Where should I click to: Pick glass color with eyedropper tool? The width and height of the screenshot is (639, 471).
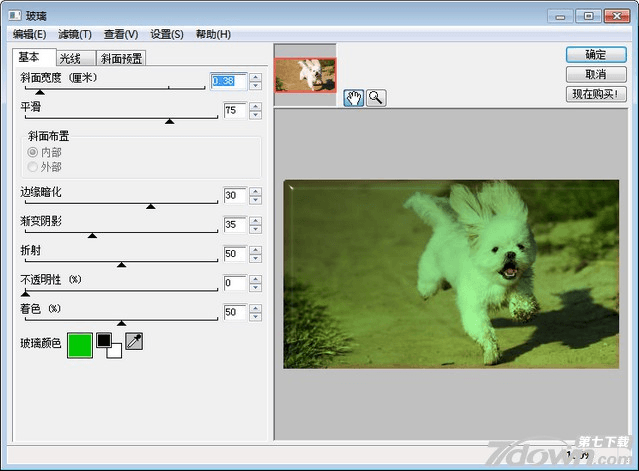pyautogui.click(x=134, y=343)
